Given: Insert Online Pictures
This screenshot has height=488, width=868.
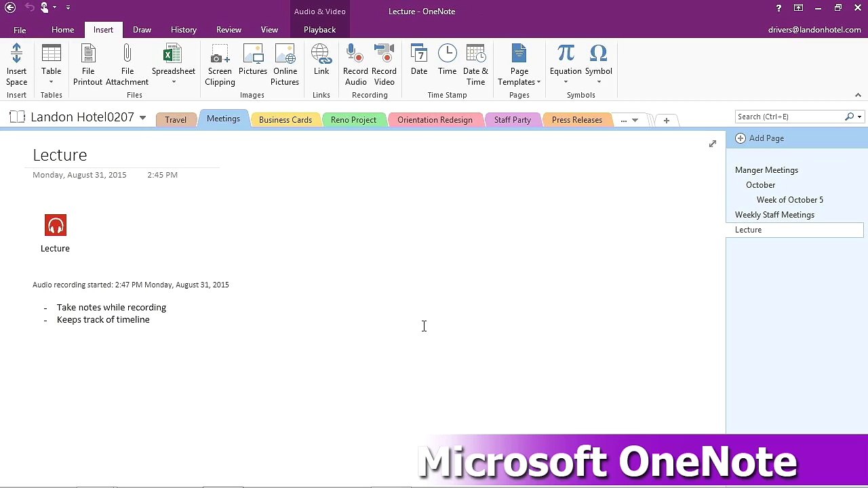Looking at the screenshot, I should coord(285,64).
